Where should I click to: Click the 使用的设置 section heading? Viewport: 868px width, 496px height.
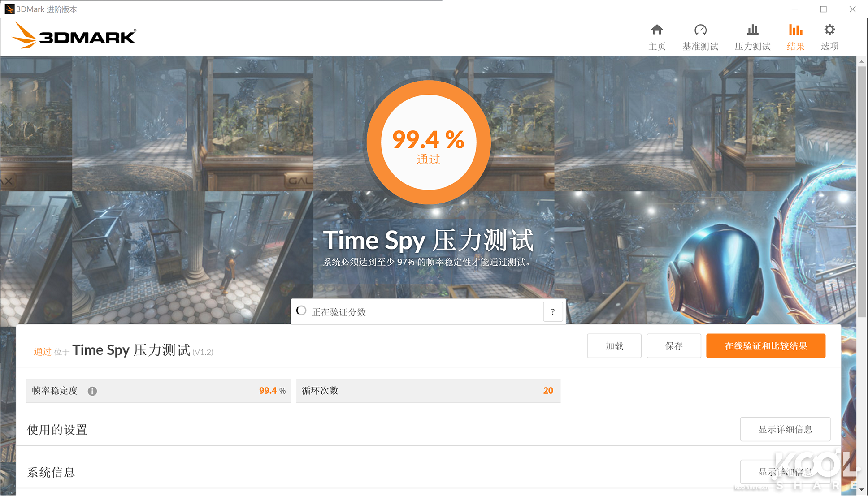(57, 430)
